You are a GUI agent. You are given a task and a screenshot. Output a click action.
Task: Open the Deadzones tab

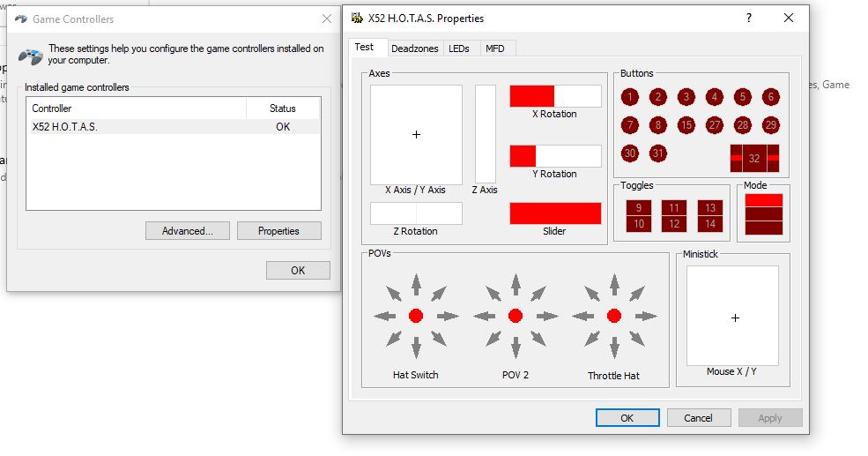[x=415, y=49]
